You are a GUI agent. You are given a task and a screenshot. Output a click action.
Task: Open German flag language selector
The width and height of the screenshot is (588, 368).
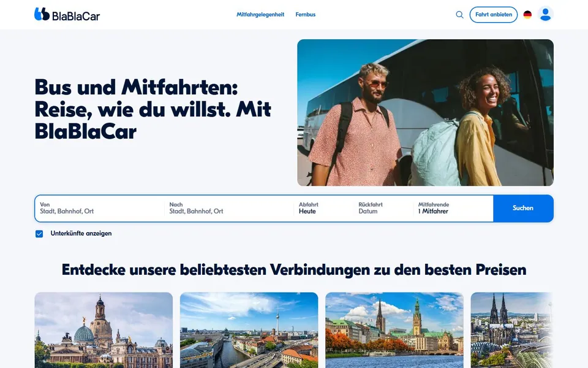click(527, 15)
